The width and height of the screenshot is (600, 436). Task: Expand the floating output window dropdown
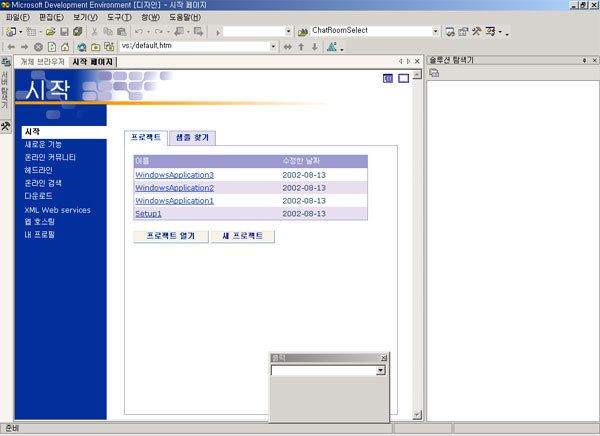pyautogui.click(x=380, y=370)
